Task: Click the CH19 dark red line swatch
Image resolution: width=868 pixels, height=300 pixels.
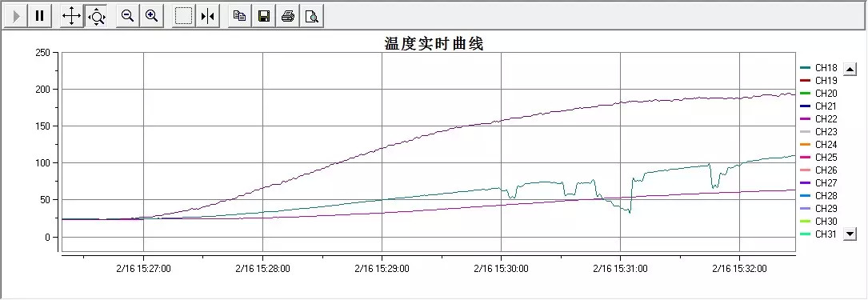Action: coord(806,80)
